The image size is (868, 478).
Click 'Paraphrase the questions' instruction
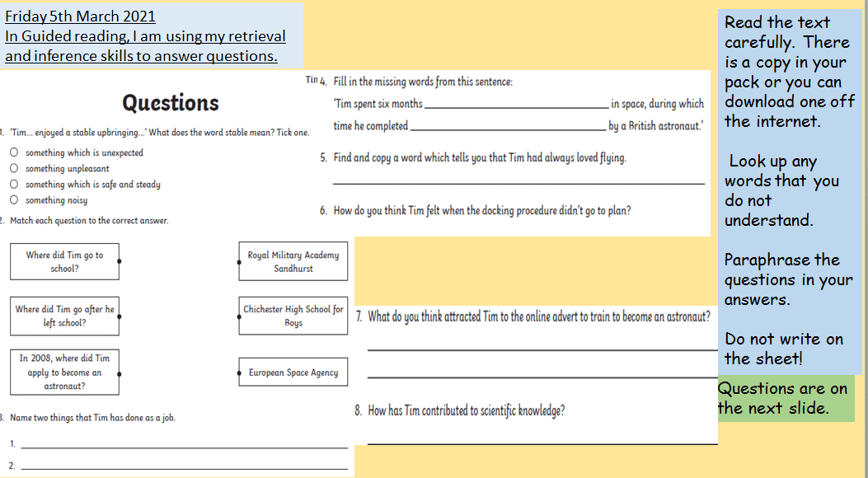[788, 279]
